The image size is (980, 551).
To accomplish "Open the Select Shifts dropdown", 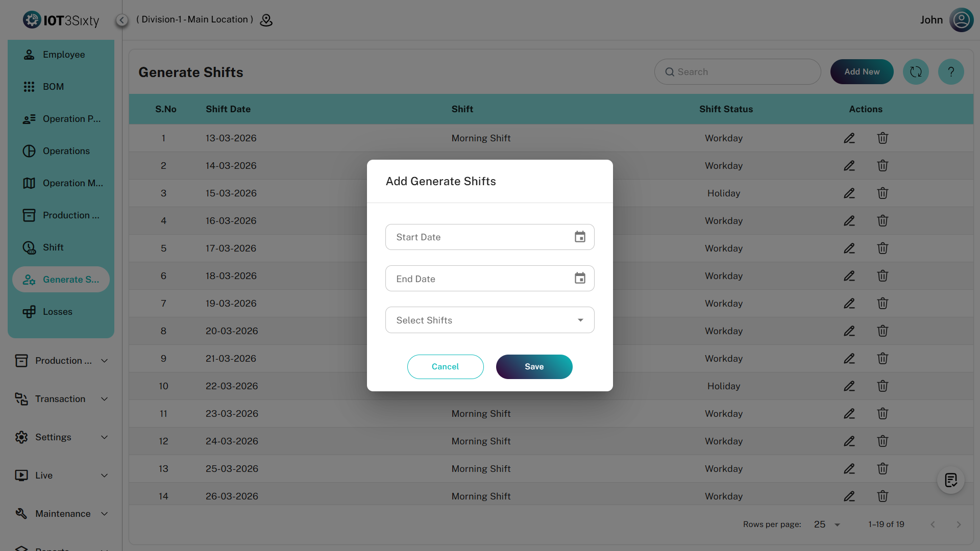I will click(x=489, y=320).
